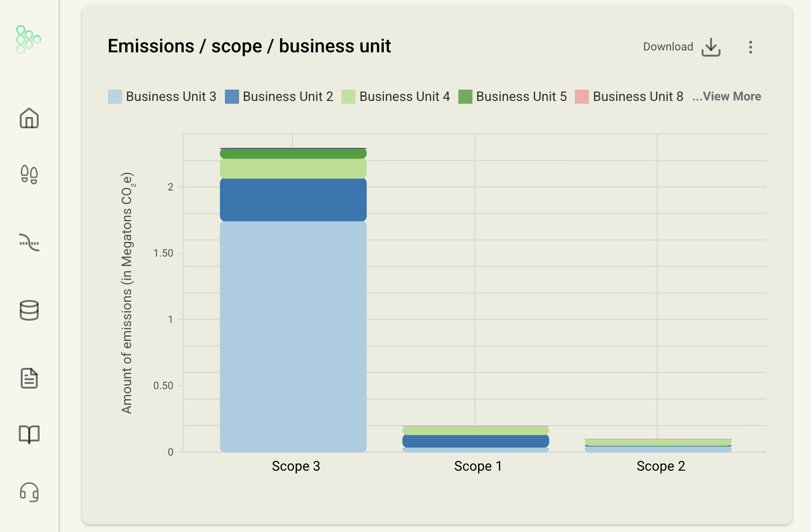Viewport: 811px width, 532px height.
Task: Click the Business Unit 2 legend label
Action: (x=288, y=97)
